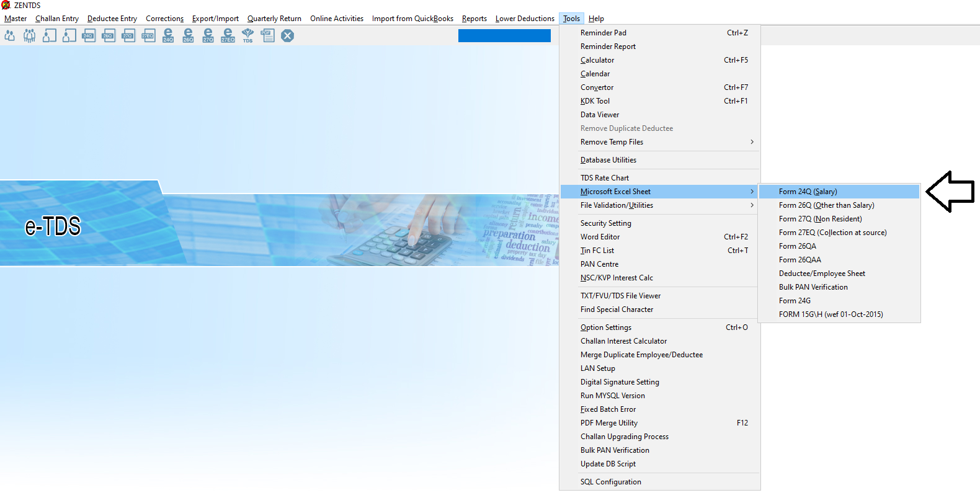980x503 pixels.
Task: Open the Export/Import menu
Action: coord(215,19)
